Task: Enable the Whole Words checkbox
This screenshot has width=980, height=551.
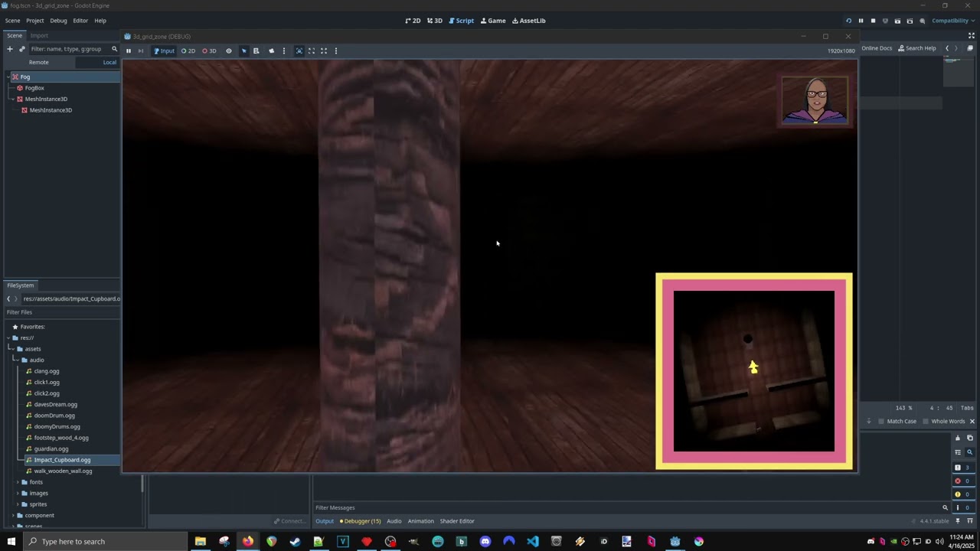Action: (926, 422)
